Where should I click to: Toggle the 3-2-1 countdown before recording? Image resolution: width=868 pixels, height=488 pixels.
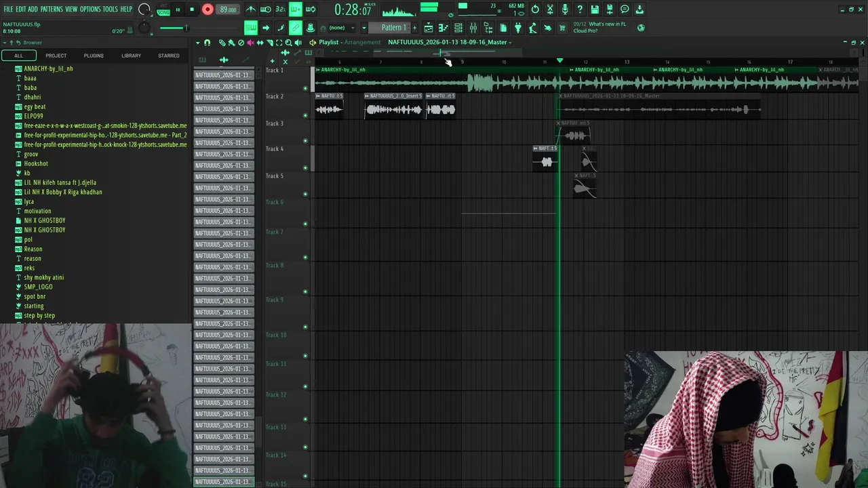click(x=280, y=9)
